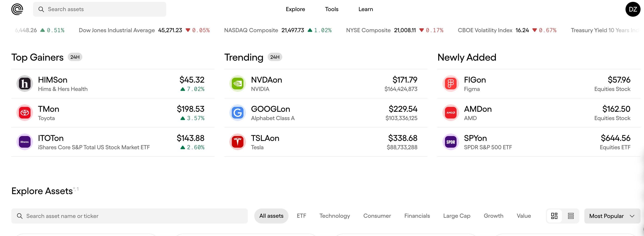Screen dimensions: 644x236
Task: Open the SPDR logo icon
Action: (x=451, y=142)
